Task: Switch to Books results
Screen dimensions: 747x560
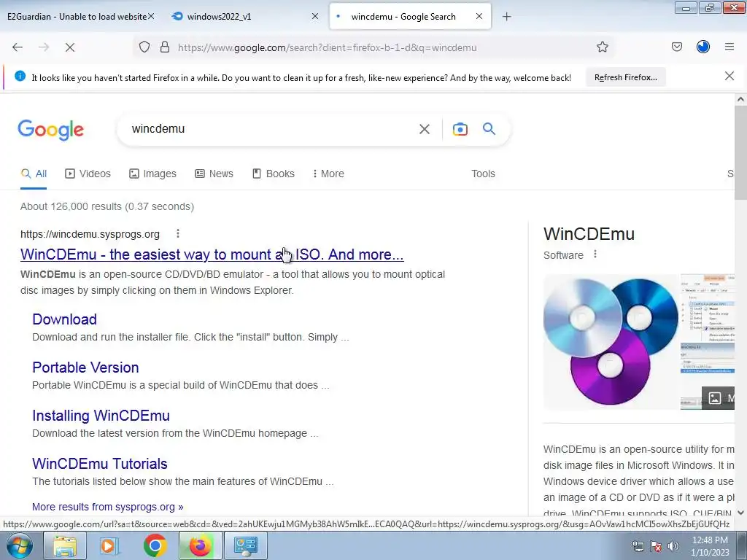Action: (274, 174)
